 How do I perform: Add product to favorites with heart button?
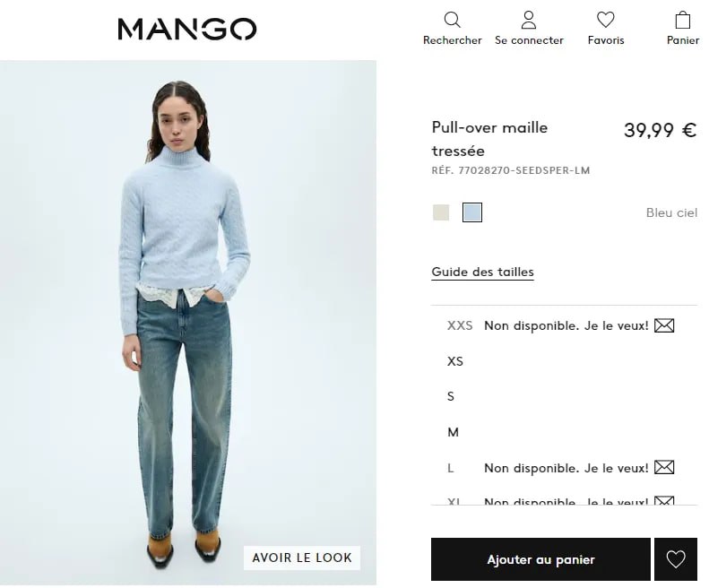tap(676, 559)
